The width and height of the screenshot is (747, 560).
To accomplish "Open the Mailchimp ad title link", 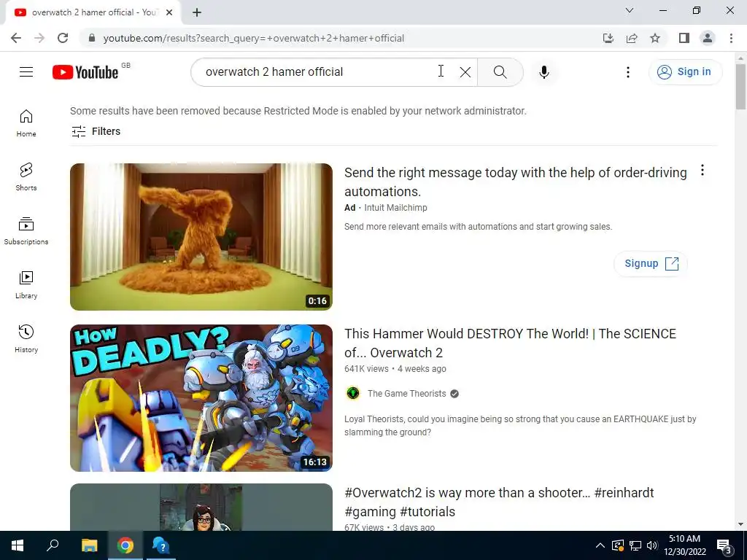I will click(x=516, y=182).
